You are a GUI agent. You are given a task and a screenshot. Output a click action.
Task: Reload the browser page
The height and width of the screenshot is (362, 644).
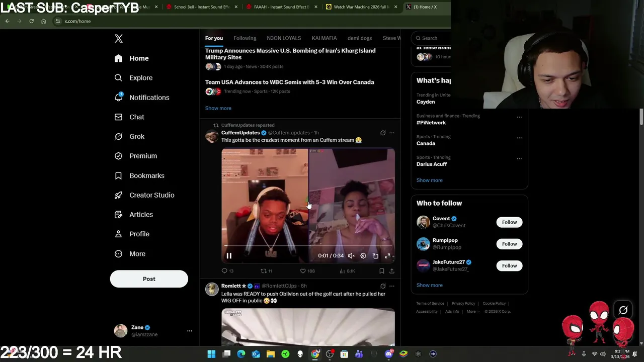31,21
